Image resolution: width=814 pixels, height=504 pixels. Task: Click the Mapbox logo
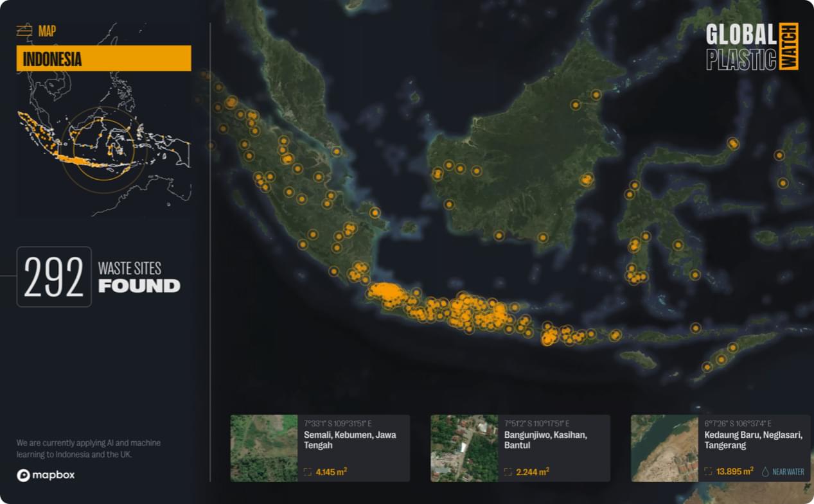click(x=46, y=475)
